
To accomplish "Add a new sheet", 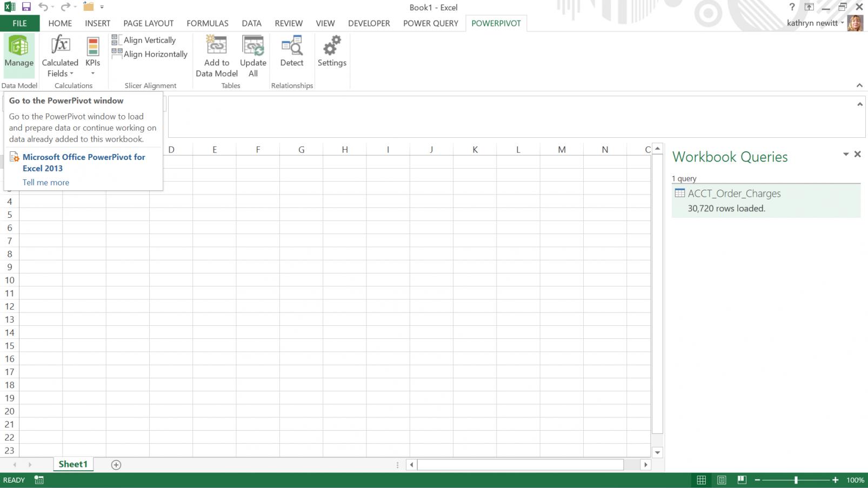I will [x=116, y=465].
